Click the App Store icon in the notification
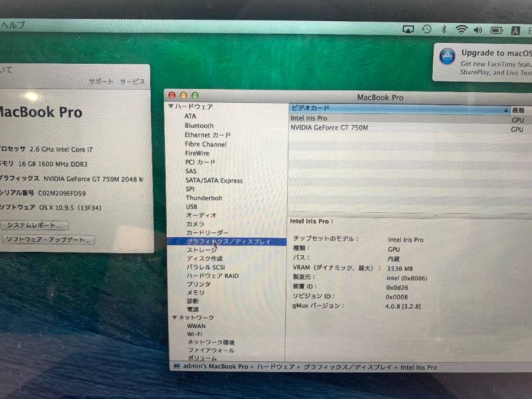 click(x=447, y=57)
